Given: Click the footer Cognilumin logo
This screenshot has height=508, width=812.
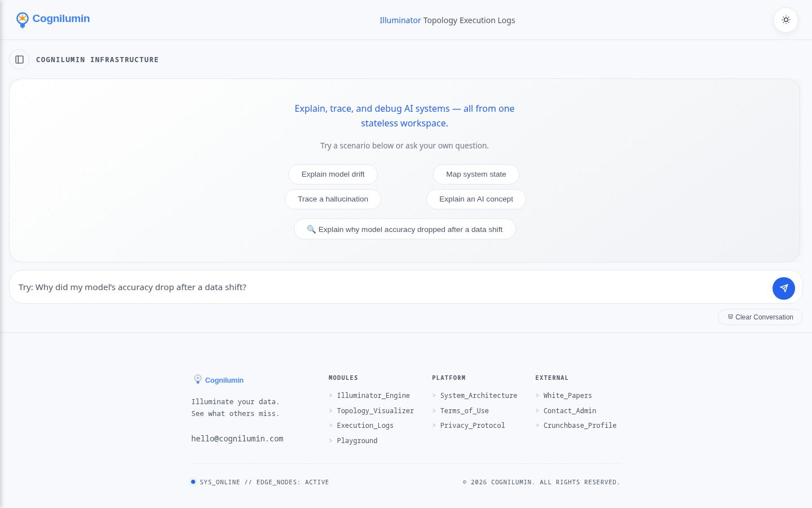Looking at the screenshot, I should [x=219, y=380].
